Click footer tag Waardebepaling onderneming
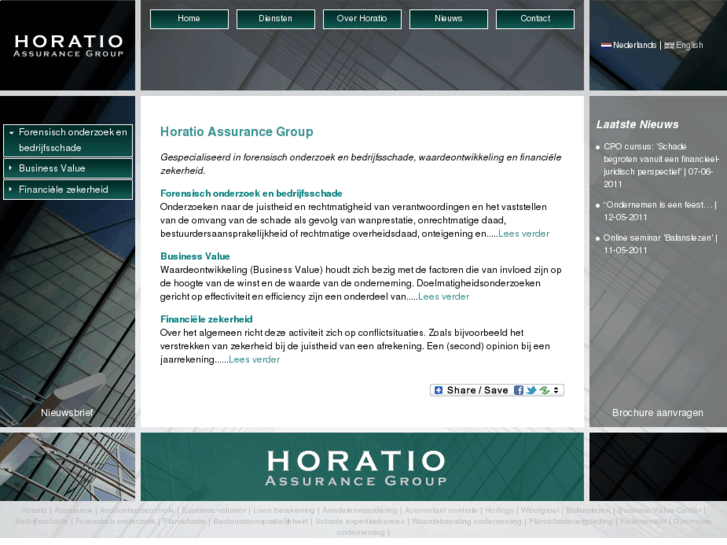 pos(466,521)
